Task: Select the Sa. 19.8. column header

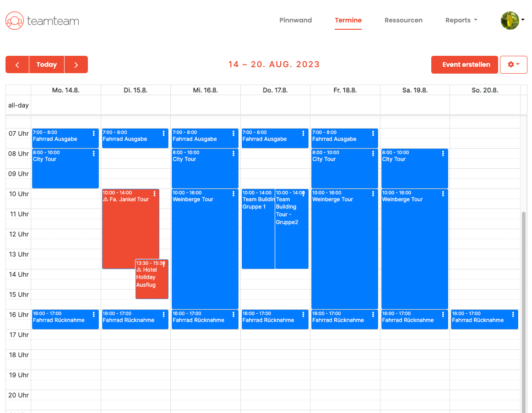Action: [415, 90]
